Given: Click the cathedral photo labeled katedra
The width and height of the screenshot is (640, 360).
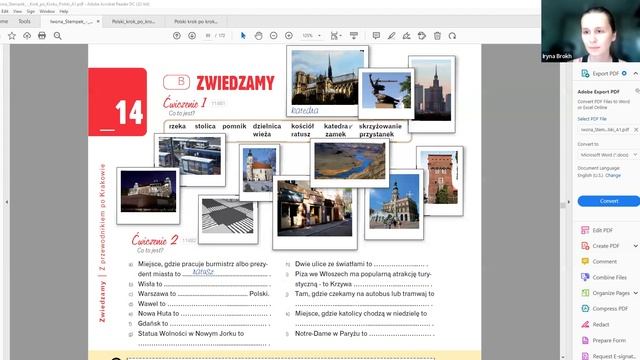Looking at the screenshot, I should pyautogui.click(x=327, y=78).
